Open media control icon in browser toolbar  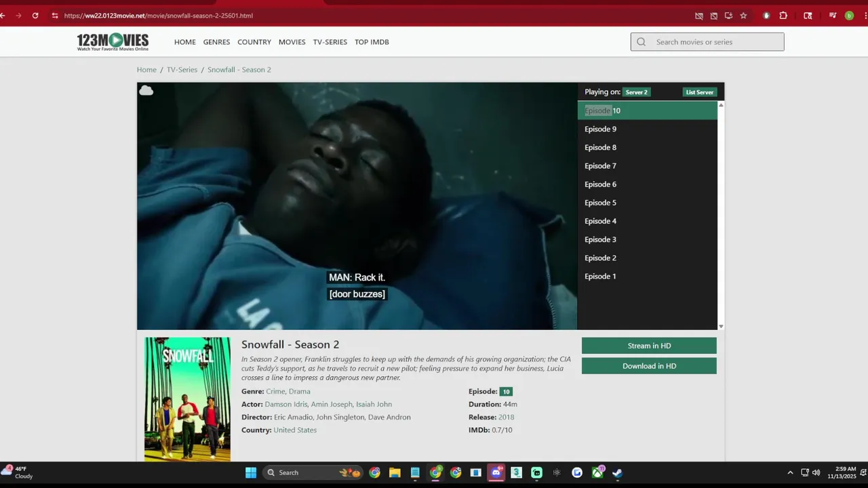point(832,16)
